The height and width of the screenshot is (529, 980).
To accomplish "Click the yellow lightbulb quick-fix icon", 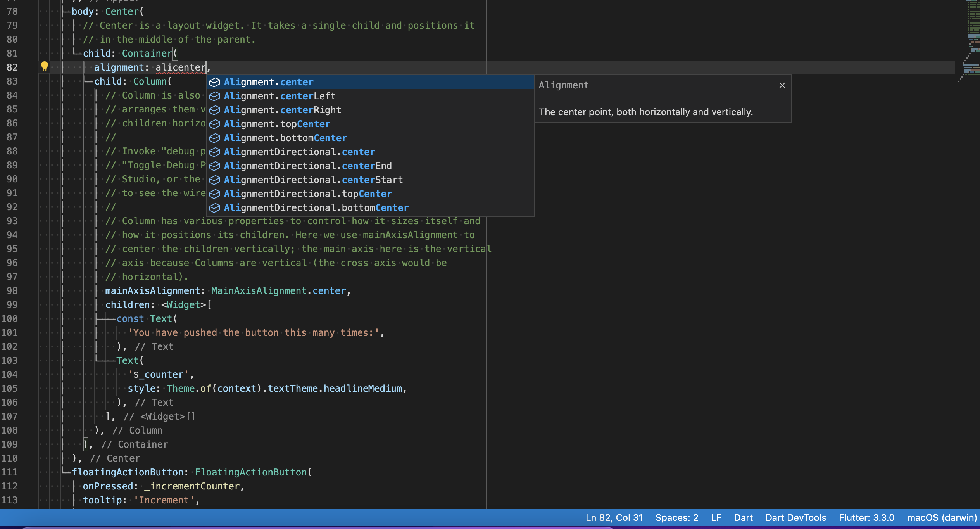I will point(45,66).
